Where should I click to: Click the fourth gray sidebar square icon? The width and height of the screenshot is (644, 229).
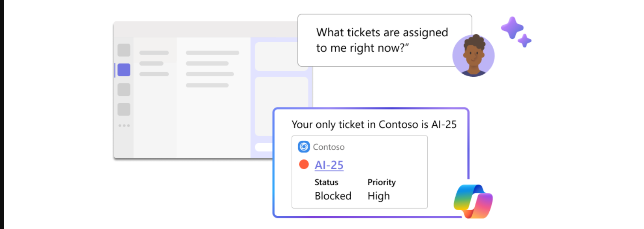pos(124,109)
